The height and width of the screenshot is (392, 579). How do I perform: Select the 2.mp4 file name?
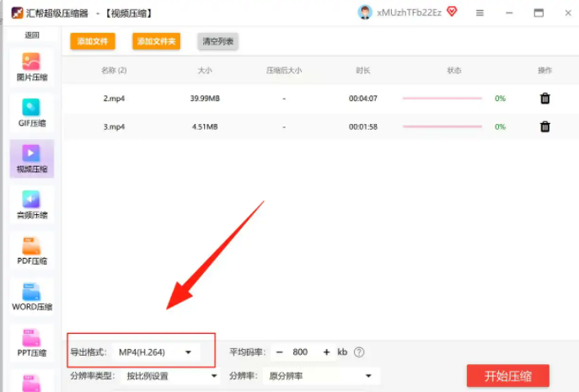click(x=114, y=99)
